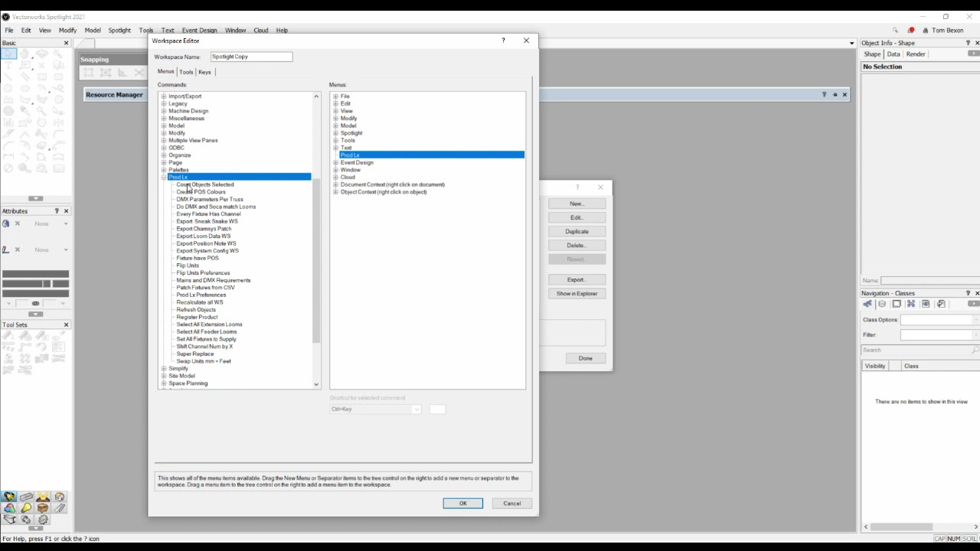Expand Event Design in the Menus tree
The image size is (980, 551).
[335, 162]
